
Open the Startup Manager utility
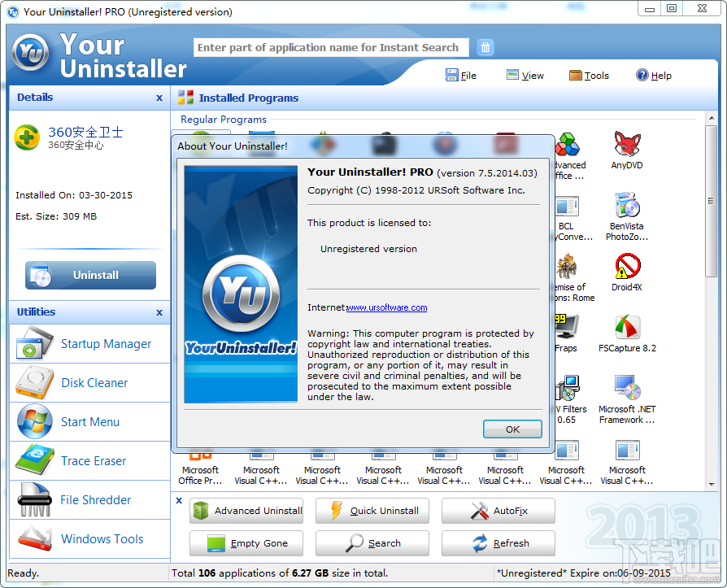coord(90,344)
